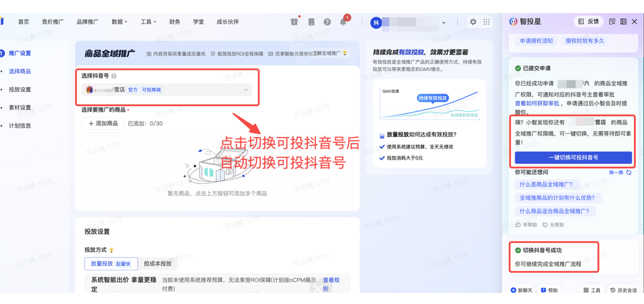The width and height of the screenshot is (644, 304).
Task: Click the 智投星 robot logo
Action: (513, 22)
